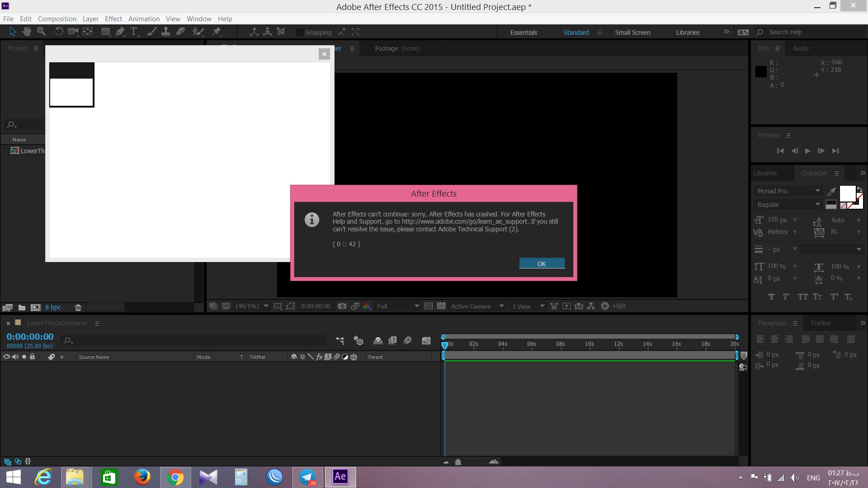This screenshot has width=868, height=488.
Task: Open the Full resolution dropdown
Action: [398, 306]
